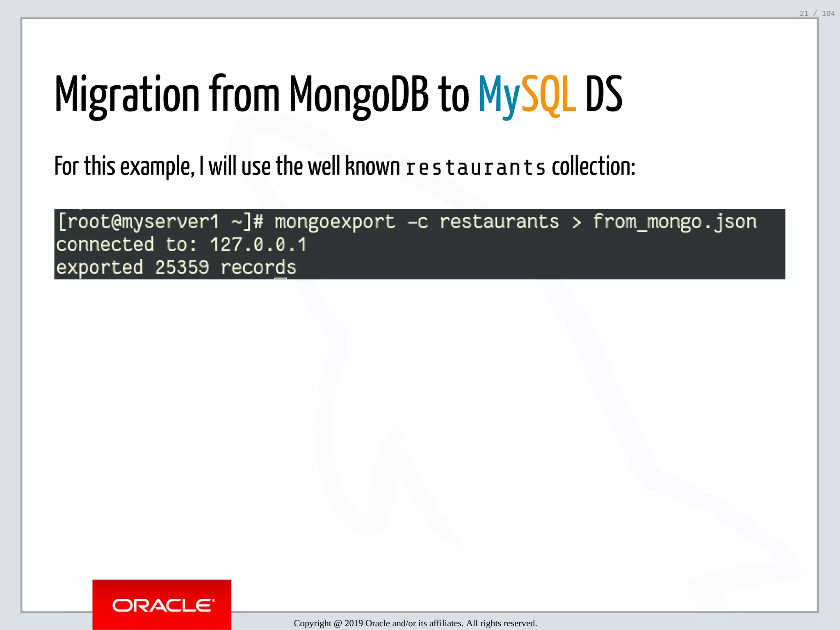Click the monospace 'restaurants' word in subtitle
The width and height of the screenshot is (840, 630).
coord(475,168)
